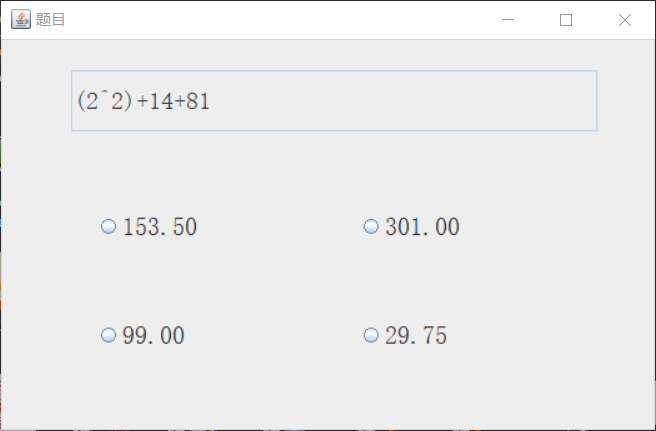Minimize the 题目 window
Viewport: 656px width, 431px height.
coord(508,20)
